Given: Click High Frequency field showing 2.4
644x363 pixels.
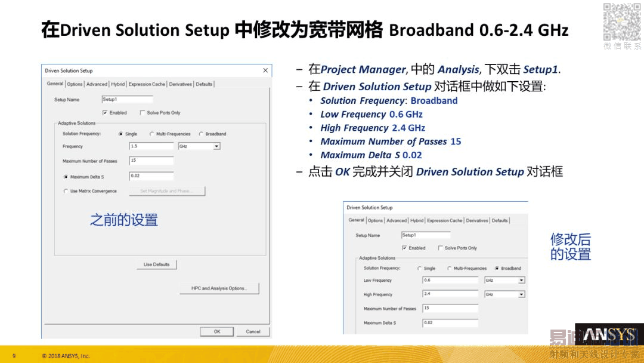Looking at the screenshot, I should pos(451,294).
